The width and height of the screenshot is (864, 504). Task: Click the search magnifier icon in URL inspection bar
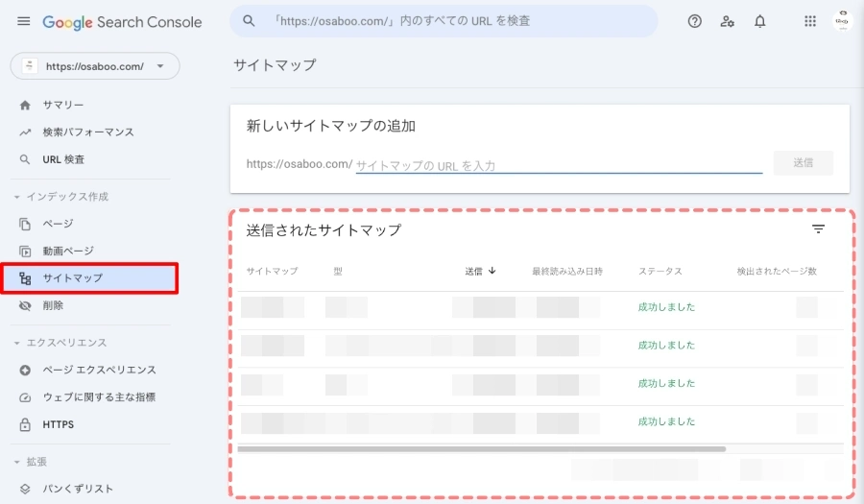point(249,21)
